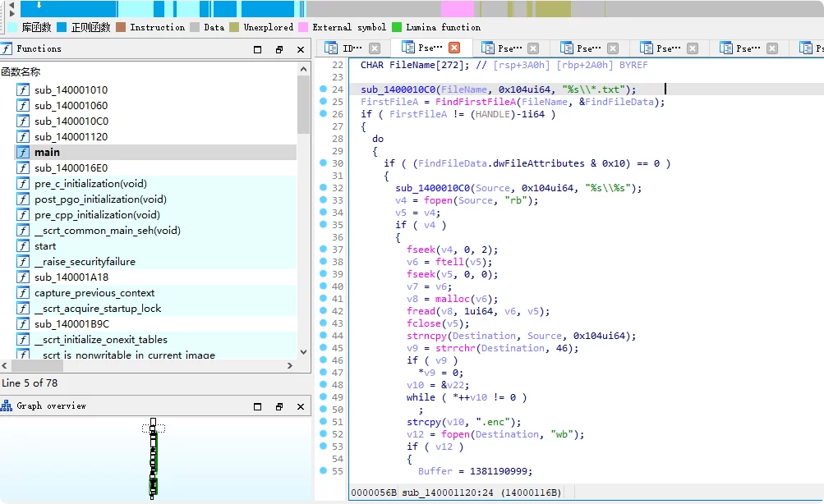Select sub_1400016E0 in the functions list
824x504 pixels.
(x=71, y=168)
